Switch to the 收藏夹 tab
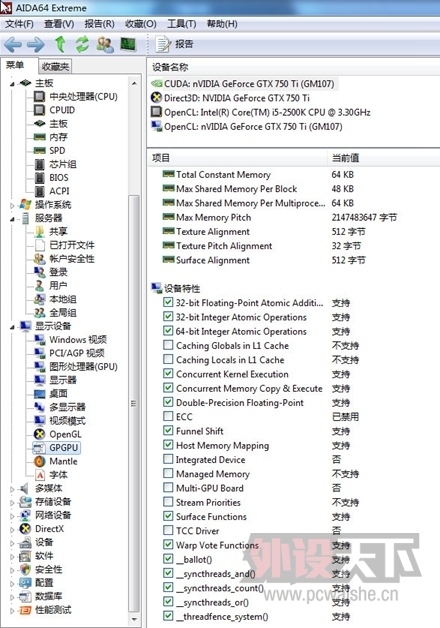This screenshot has width=440, height=628. [55, 66]
